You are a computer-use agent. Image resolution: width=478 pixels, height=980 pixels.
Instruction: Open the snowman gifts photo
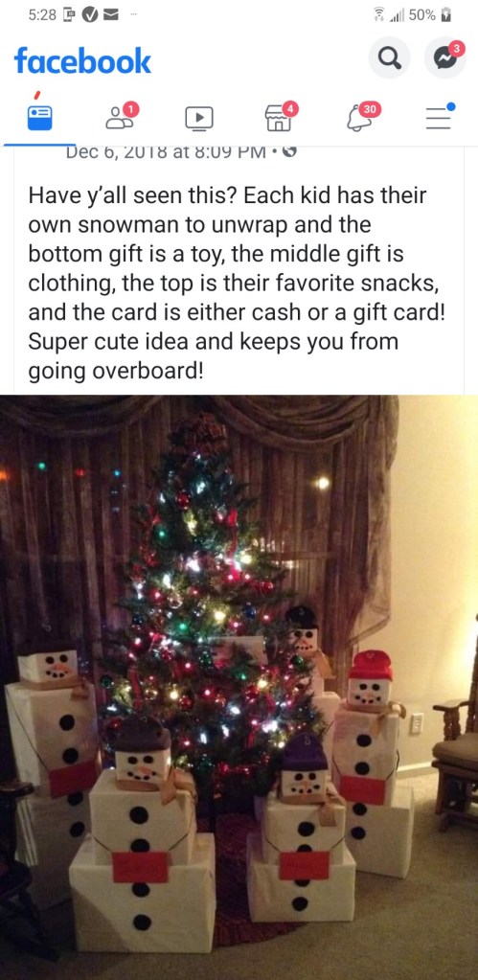coord(239,687)
